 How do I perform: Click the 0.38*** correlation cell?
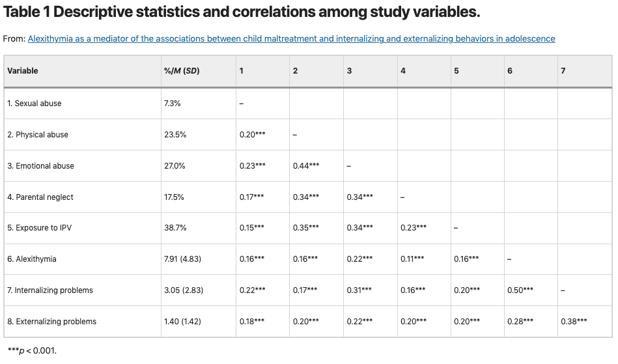573,322
